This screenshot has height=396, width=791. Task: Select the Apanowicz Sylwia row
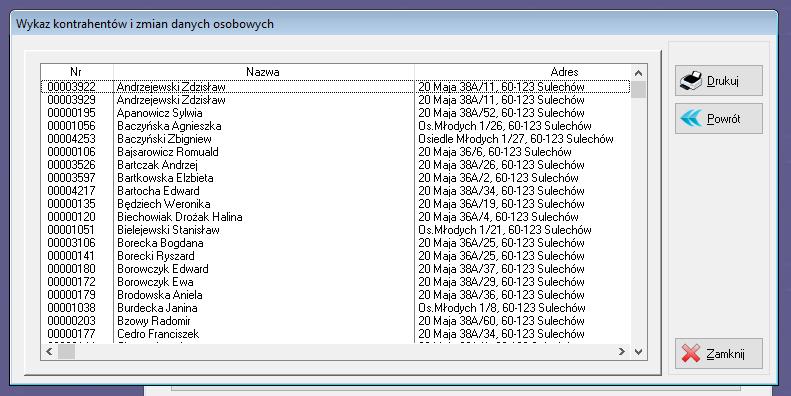[x=336, y=113]
